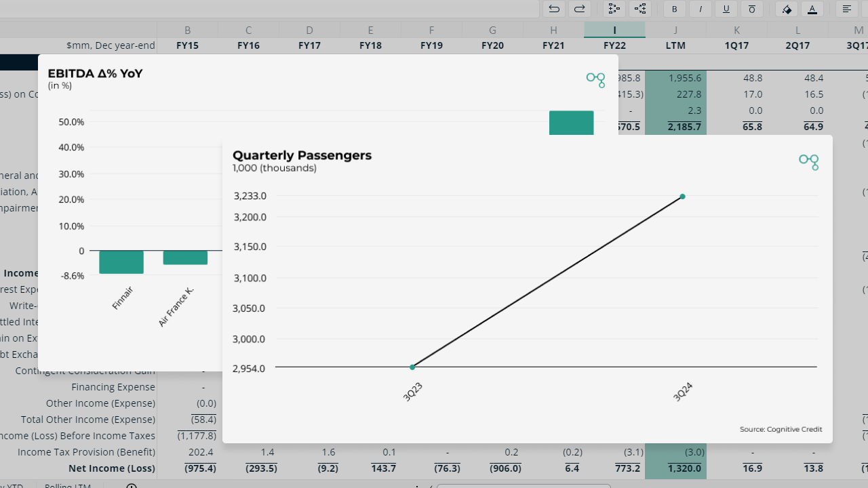Select column F header

[x=432, y=30]
